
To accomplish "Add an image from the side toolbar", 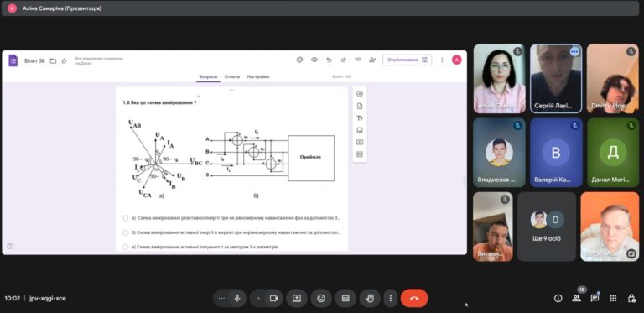I will point(360,130).
